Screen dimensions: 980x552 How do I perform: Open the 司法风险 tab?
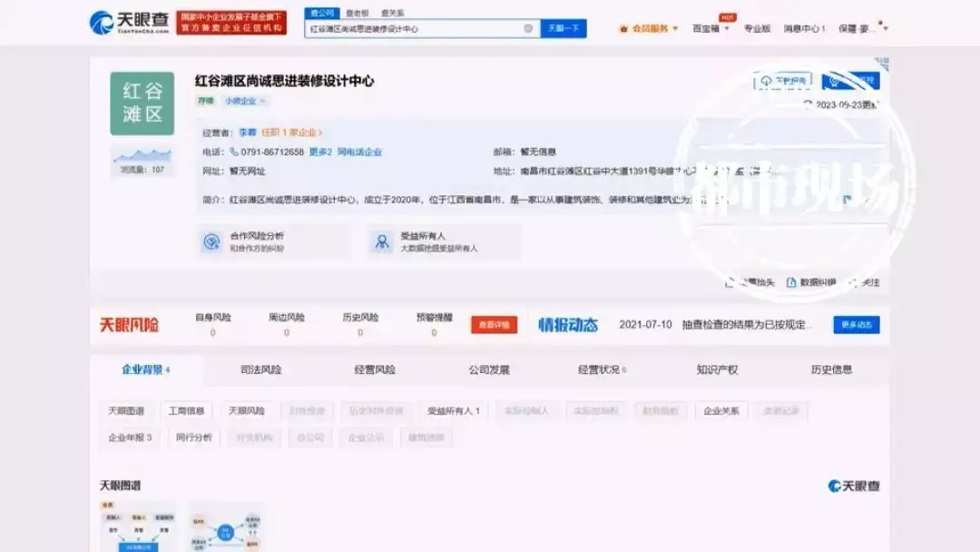click(260, 370)
